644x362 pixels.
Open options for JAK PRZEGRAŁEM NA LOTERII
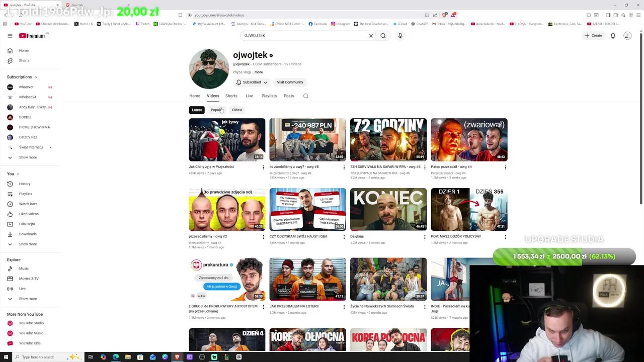[344, 307]
